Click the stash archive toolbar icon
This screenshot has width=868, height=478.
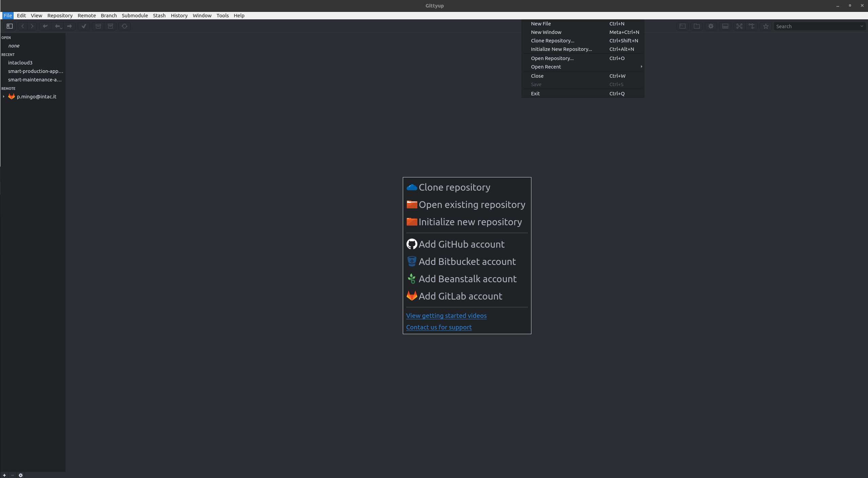pyautogui.click(x=98, y=26)
